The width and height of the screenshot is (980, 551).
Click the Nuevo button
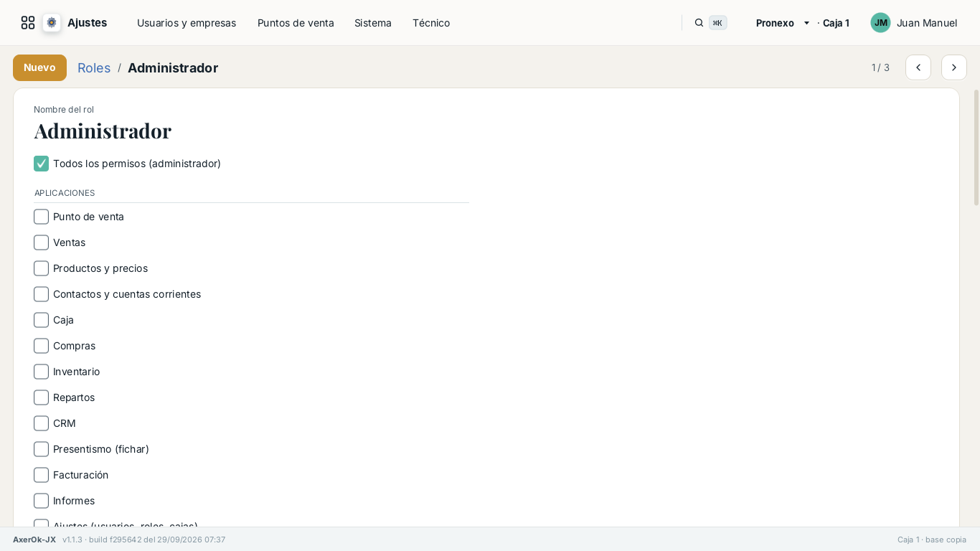click(39, 67)
